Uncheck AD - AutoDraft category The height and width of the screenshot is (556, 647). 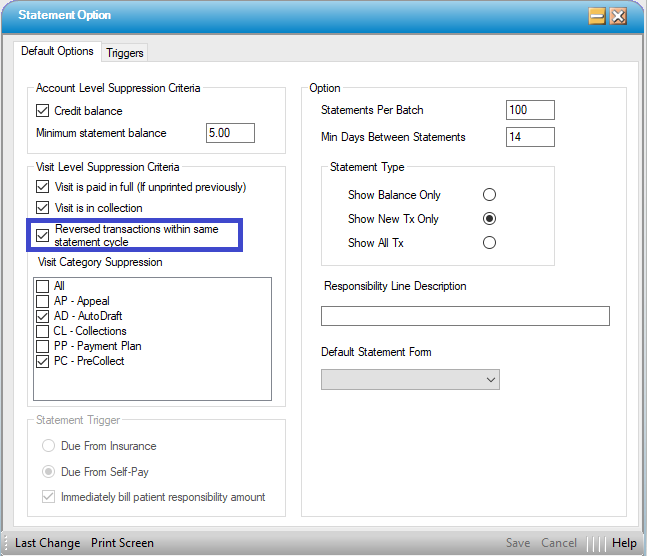pyautogui.click(x=43, y=316)
